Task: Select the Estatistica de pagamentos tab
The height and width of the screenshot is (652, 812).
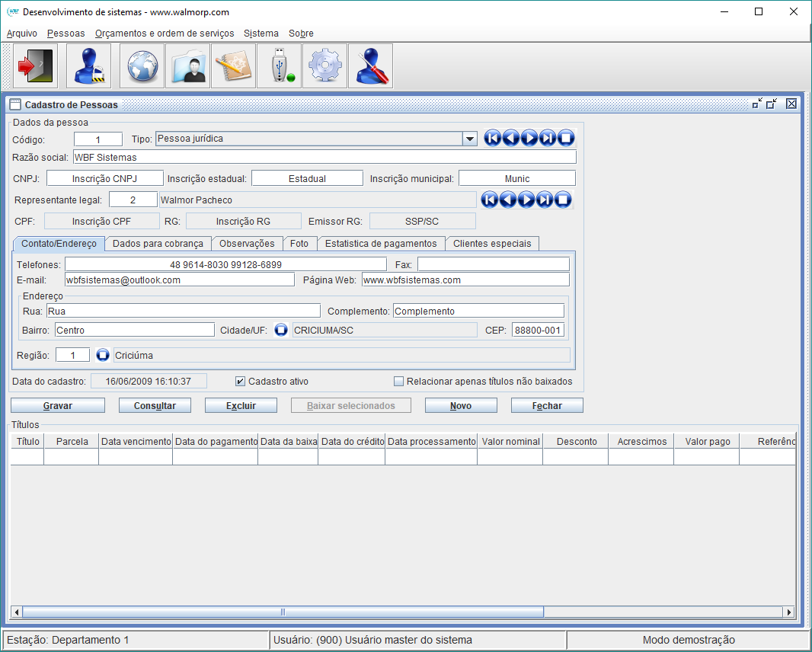Action: pyautogui.click(x=380, y=244)
